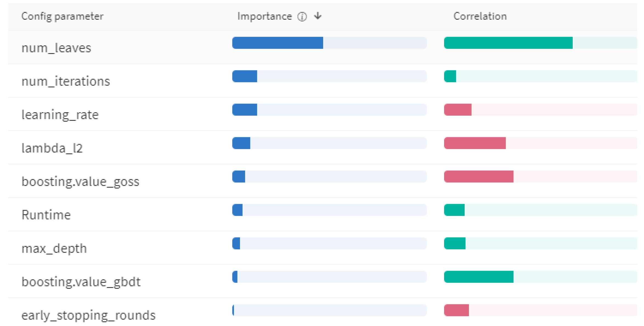Click lambda_l2 red correlation bar
Screen dimensions: 644x326
coord(474,143)
